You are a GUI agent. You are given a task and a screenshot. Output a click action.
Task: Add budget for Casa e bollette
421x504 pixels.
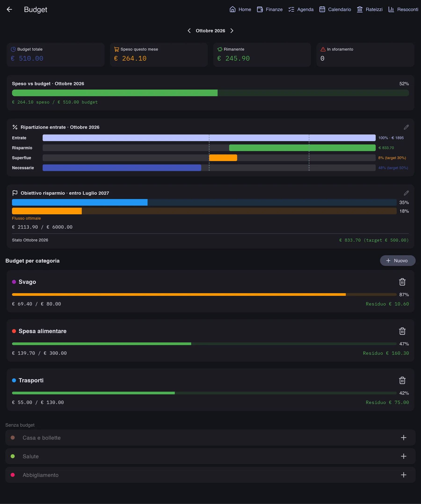(404, 437)
